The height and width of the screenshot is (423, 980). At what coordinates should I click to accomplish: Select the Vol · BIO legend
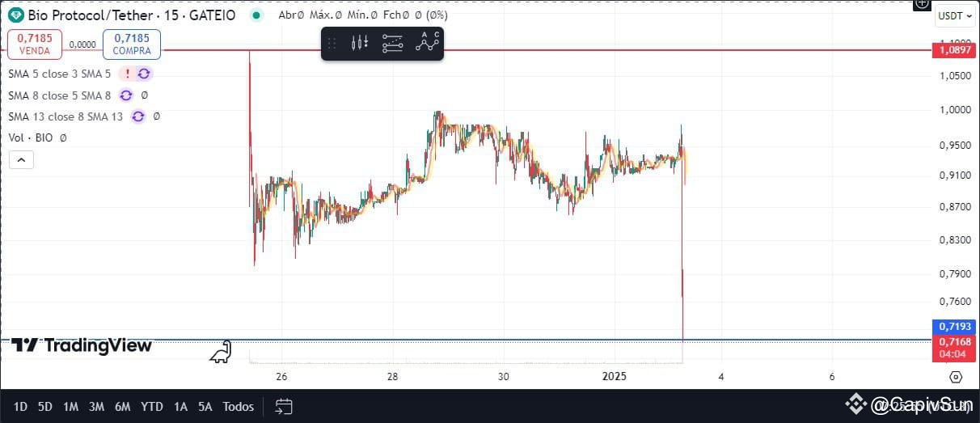click(x=30, y=137)
